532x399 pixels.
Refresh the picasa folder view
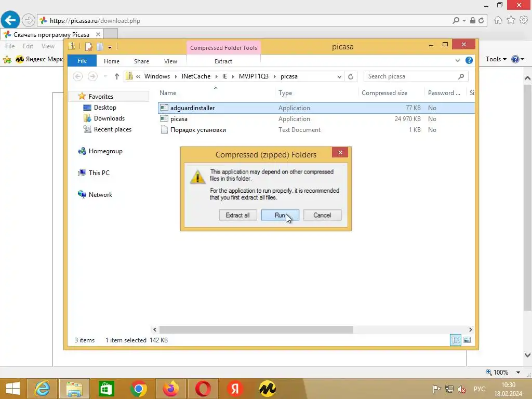(351, 77)
